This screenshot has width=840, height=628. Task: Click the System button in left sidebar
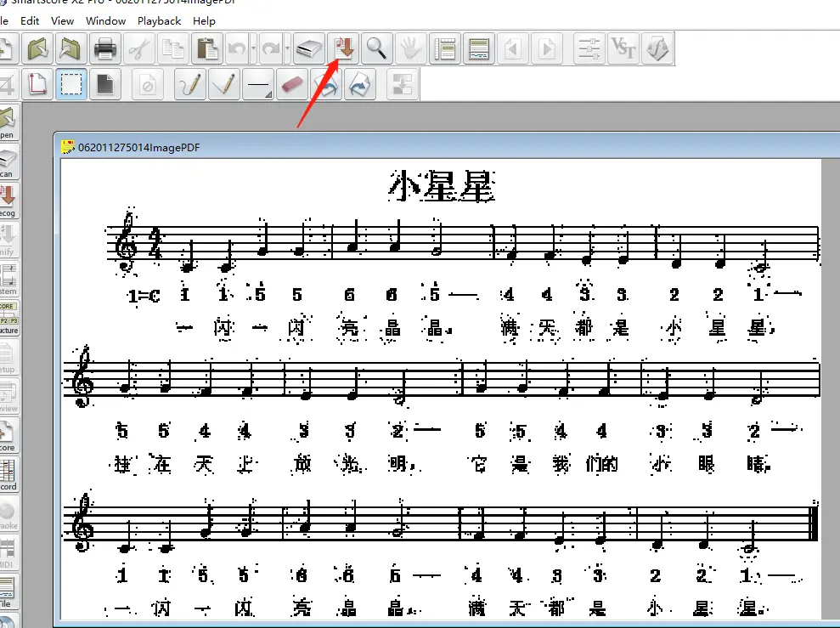[9, 278]
